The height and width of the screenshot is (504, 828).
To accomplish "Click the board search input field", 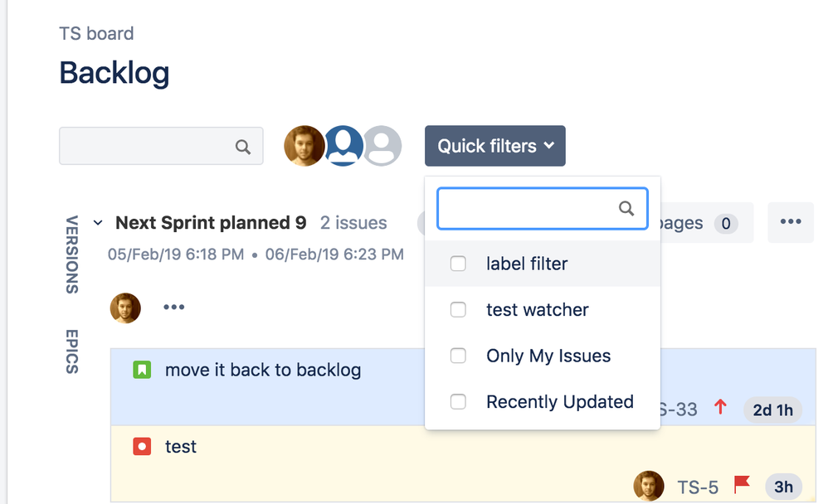I will tap(149, 146).
